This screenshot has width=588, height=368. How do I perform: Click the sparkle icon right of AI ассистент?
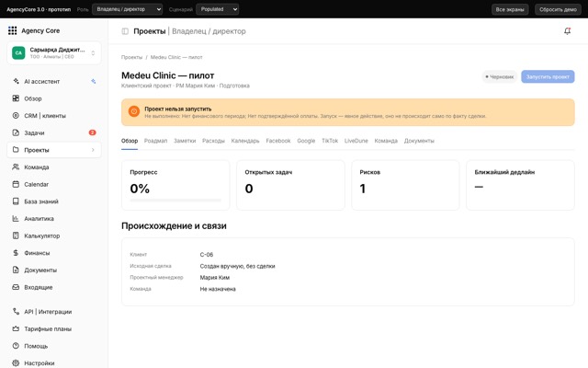point(94,81)
